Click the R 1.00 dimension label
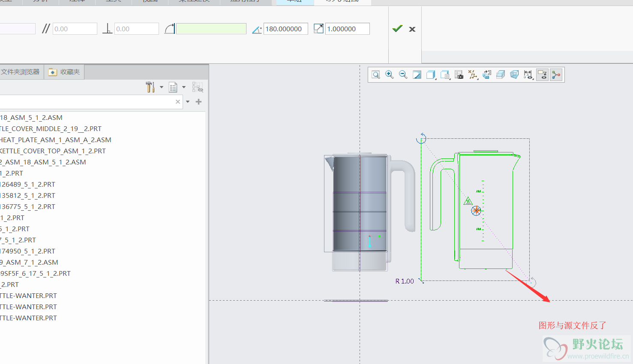 tap(405, 281)
